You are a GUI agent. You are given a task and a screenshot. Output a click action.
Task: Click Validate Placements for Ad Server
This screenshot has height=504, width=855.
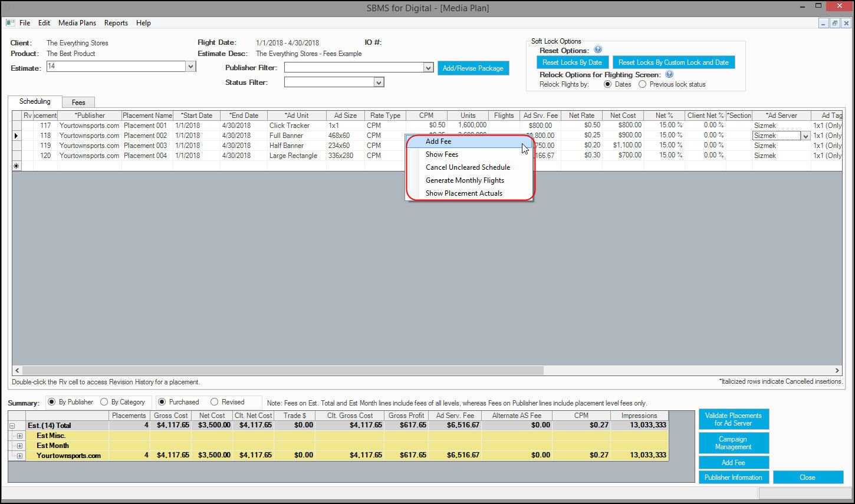734,419
